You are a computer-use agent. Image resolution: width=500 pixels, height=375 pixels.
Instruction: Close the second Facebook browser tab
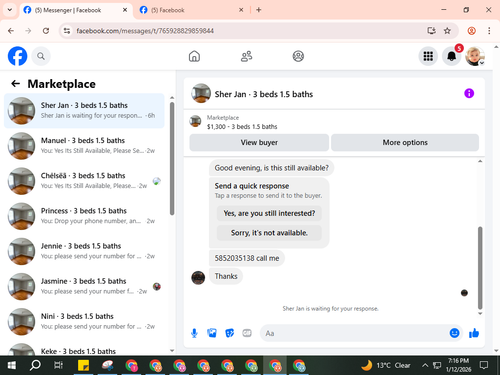pos(241,10)
